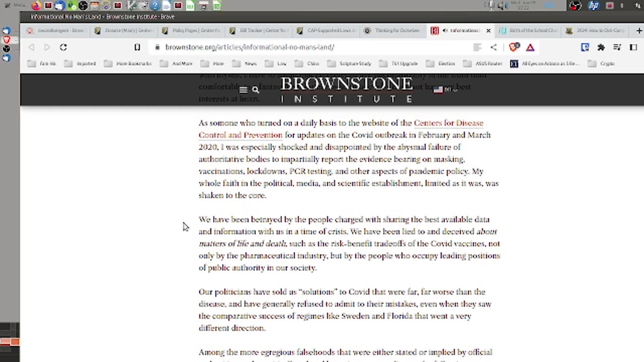This screenshot has height=362, width=644.
Task: Click the Brownstone site search magnifier
Action: coord(256,90)
